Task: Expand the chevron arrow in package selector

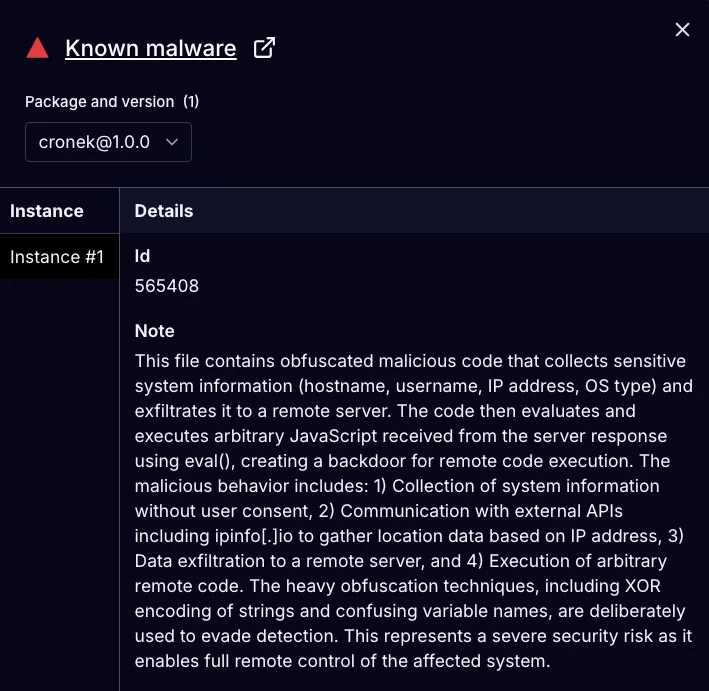Action: coord(171,142)
